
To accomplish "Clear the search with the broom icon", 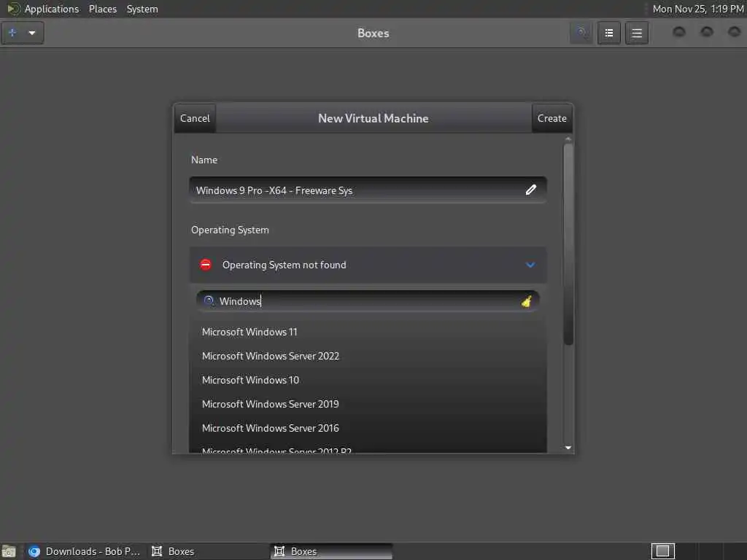I will 527,301.
